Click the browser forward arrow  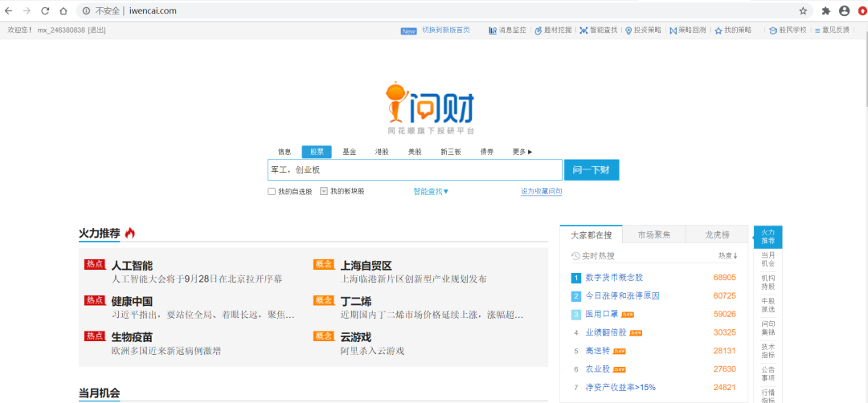coord(27,10)
